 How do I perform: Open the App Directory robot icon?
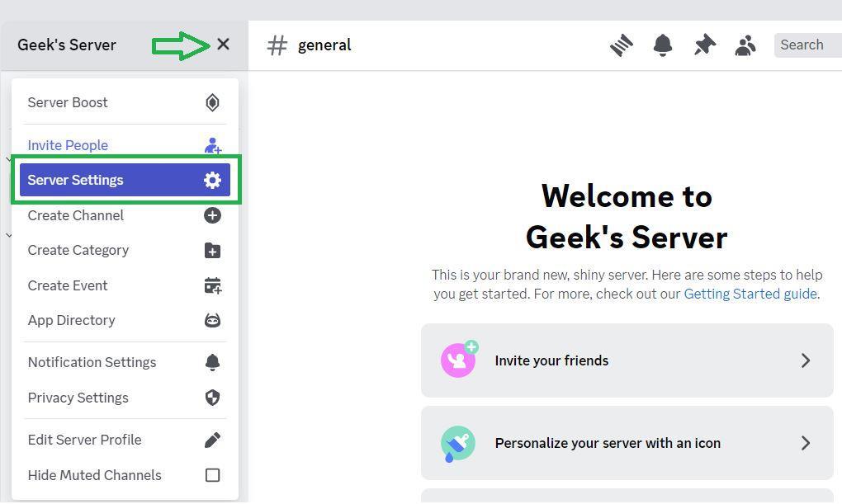[x=212, y=320]
